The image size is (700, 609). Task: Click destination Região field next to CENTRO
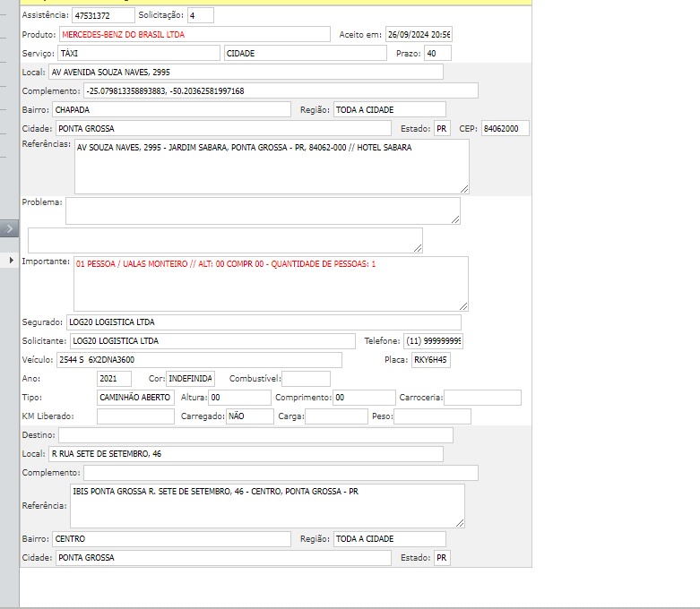click(389, 538)
